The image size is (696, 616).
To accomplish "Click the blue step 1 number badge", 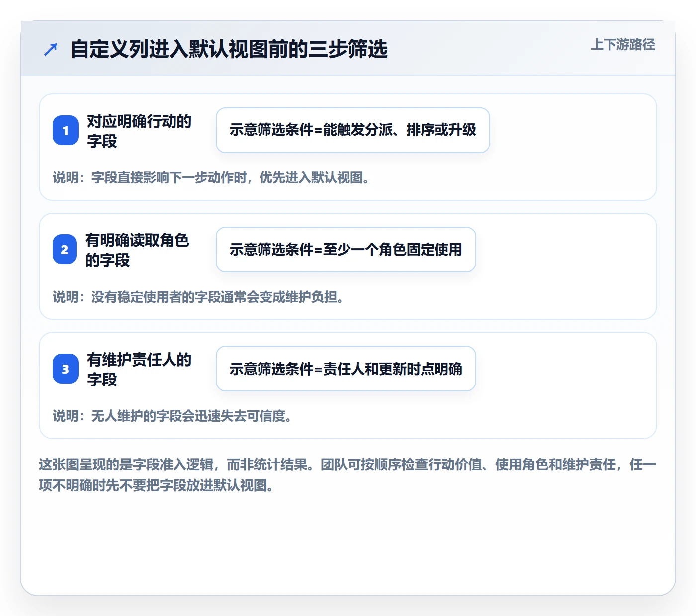I will point(66,130).
